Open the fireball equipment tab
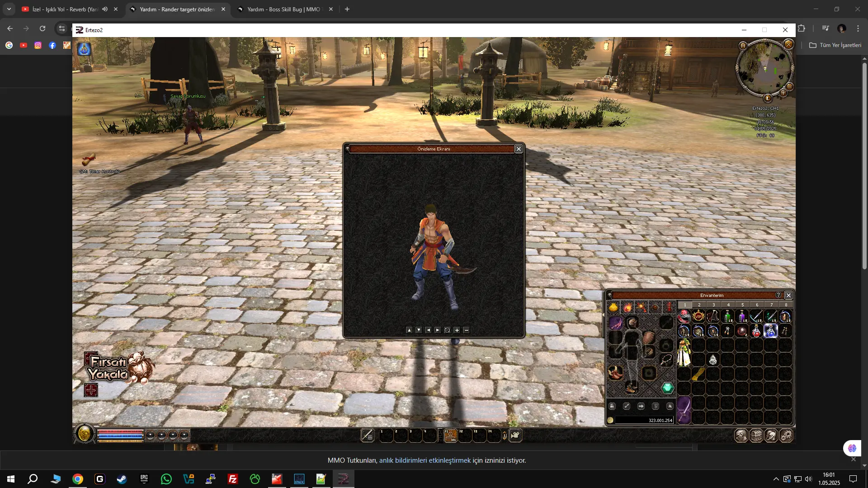 [x=627, y=308]
